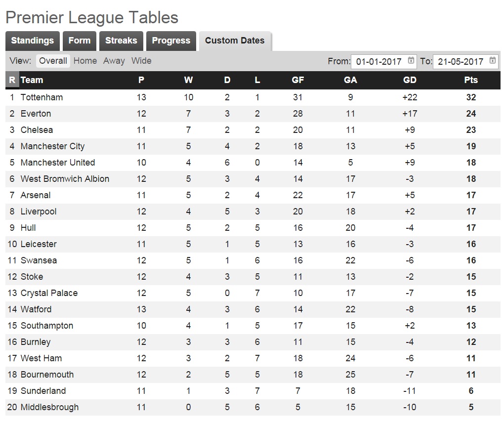Screen dimensions: 504x425
Task: Open the To date calendar icon
Action: 493,61
